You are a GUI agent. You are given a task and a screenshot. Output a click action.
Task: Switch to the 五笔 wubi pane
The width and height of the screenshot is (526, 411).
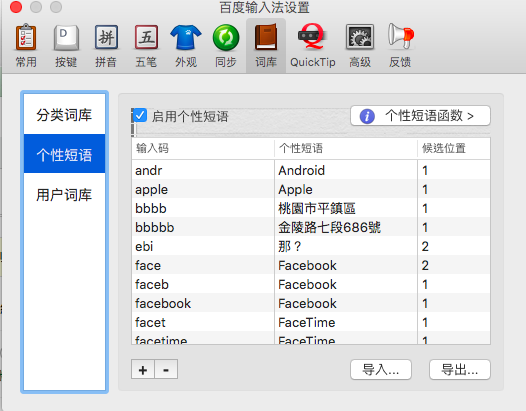click(x=146, y=46)
